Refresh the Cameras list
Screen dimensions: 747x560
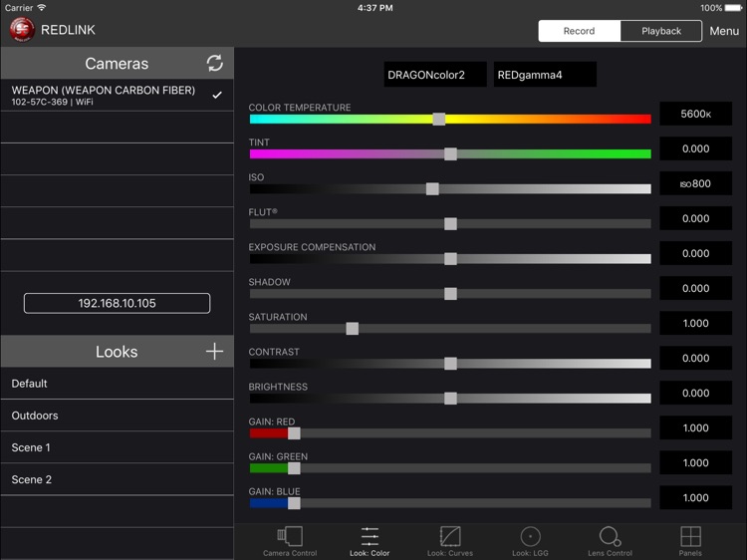tap(214, 64)
